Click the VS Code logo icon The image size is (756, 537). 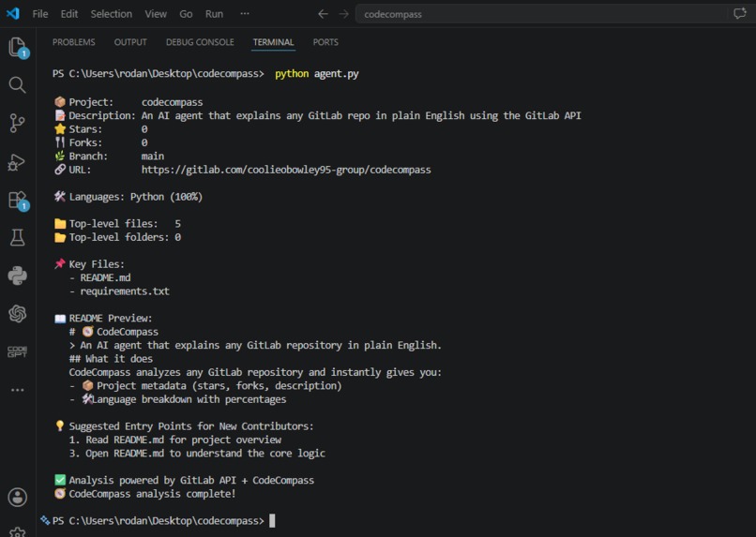click(13, 13)
